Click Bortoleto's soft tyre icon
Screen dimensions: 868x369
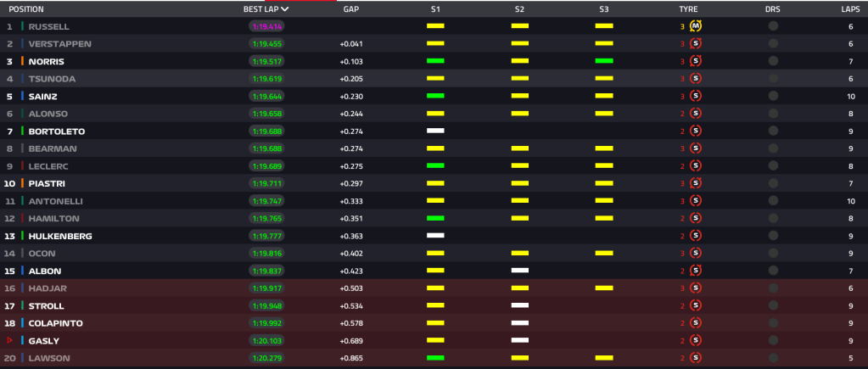696,131
